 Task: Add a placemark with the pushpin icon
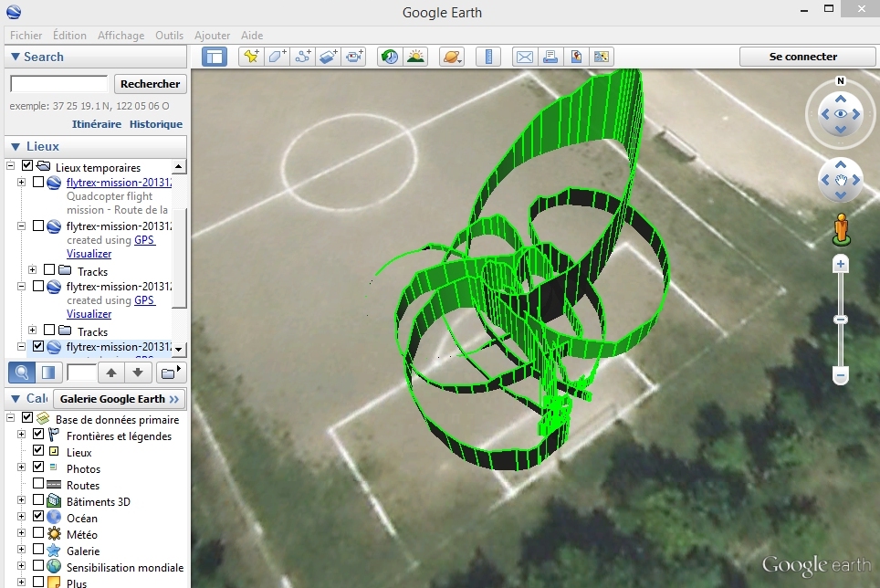(251, 57)
